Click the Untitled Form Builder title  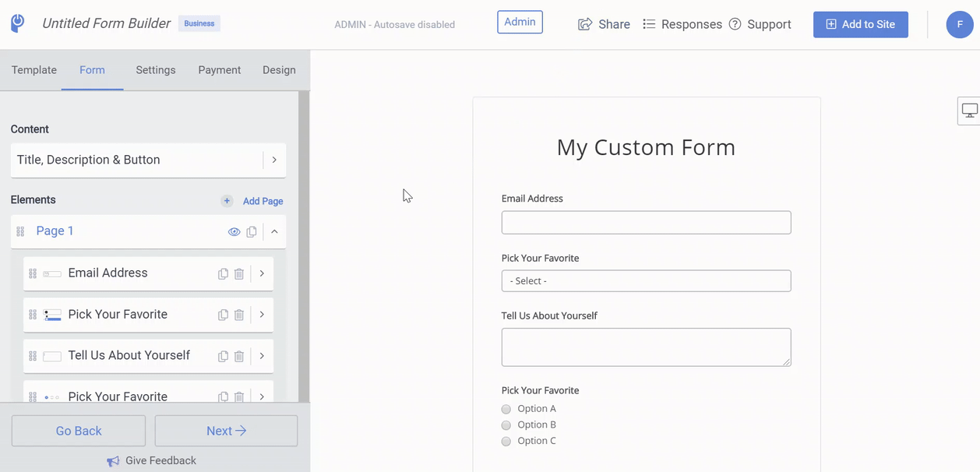click(106, 23)
